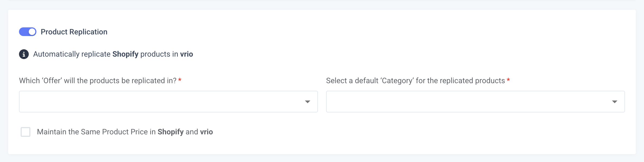Click bold 'Shopify' in the Automatically replicate line
This screenshot has width=644, height=162.
pos(125,54)
